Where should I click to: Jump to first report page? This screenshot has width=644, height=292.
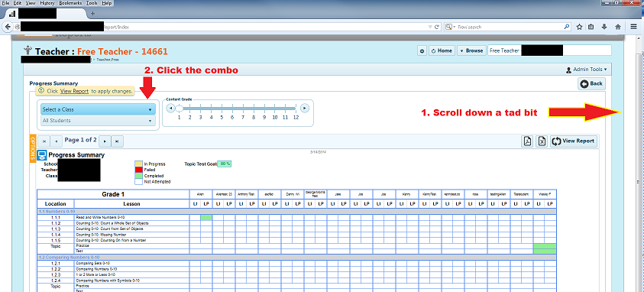coord(44,141)
